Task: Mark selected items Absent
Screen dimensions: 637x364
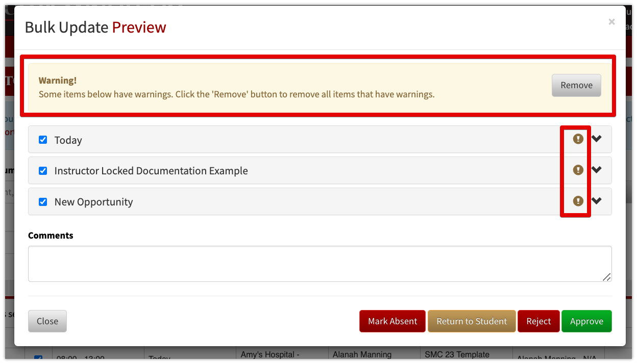Action: pos(393,321)
